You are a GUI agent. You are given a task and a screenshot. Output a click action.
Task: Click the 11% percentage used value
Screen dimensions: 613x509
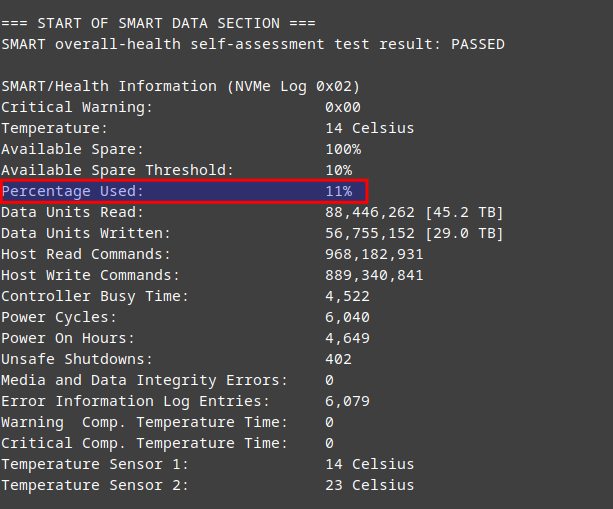pos(339,191)
